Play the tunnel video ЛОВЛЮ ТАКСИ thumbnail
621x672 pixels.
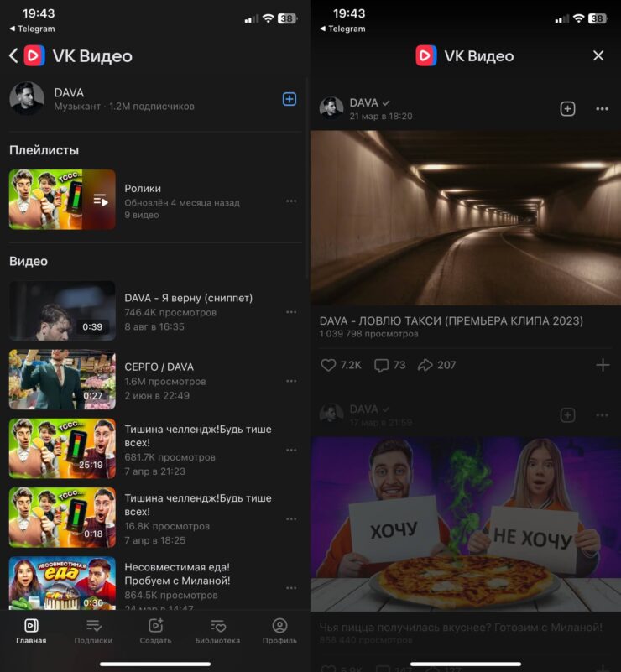tap(466, 217)
